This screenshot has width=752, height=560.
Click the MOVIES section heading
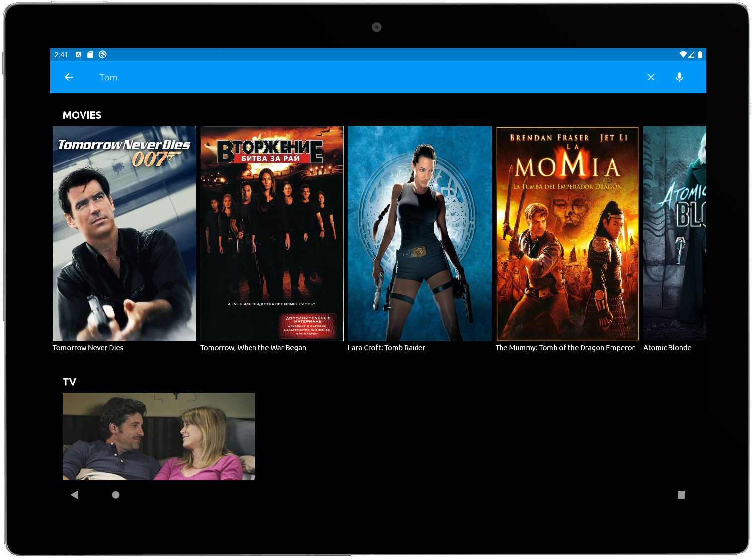pyautogui.click(x=82, y=115)
